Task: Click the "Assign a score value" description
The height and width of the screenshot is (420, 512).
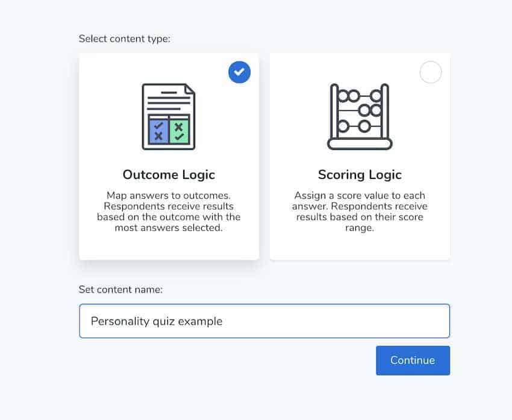Action: pyautogui.click(x=360, y=212)
